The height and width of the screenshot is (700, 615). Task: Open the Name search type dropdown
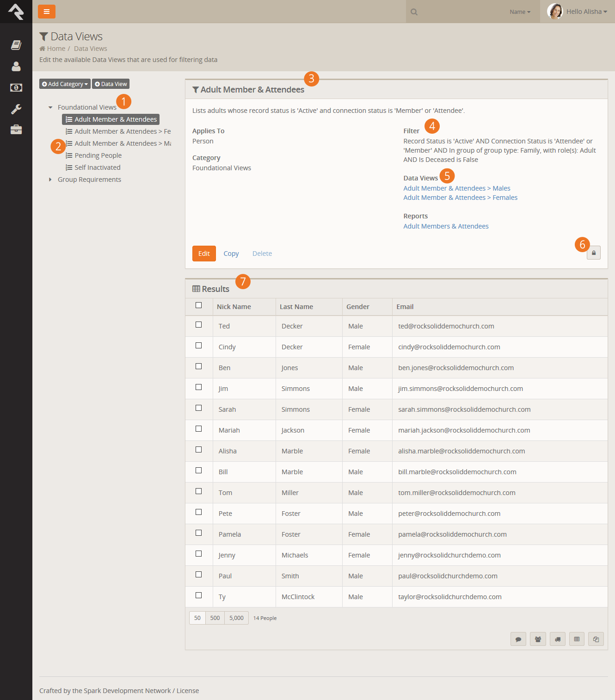(520, 12)
